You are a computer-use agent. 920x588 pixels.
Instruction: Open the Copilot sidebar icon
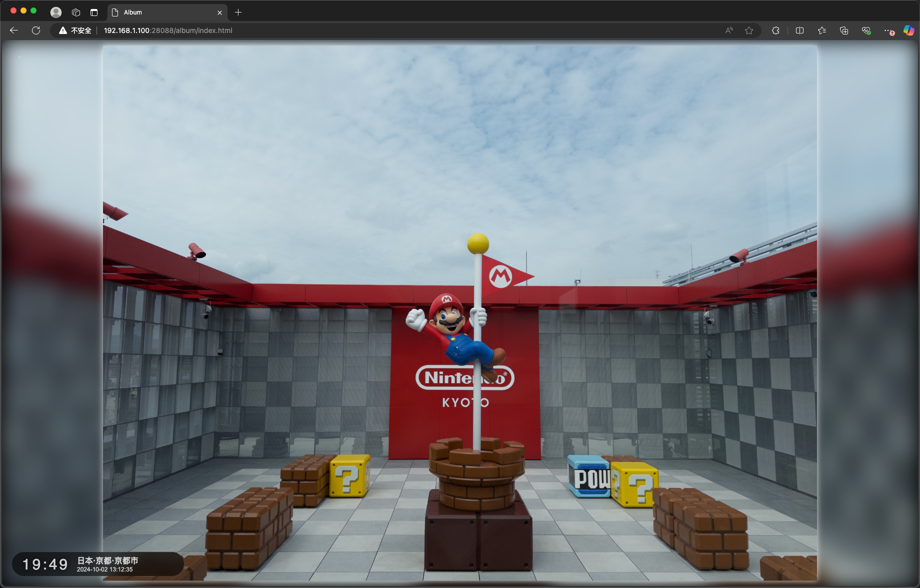(x=908, y=30)
